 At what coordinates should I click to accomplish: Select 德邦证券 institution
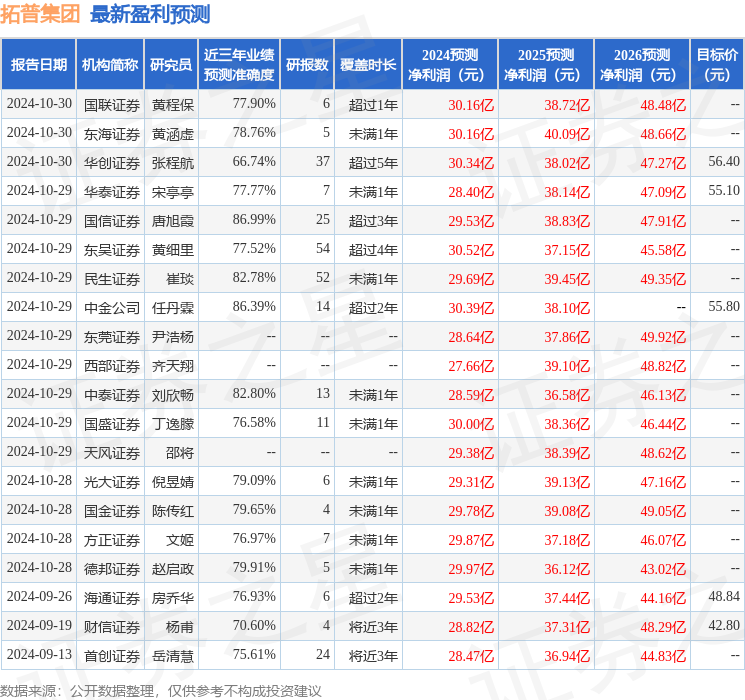(112, 569)
